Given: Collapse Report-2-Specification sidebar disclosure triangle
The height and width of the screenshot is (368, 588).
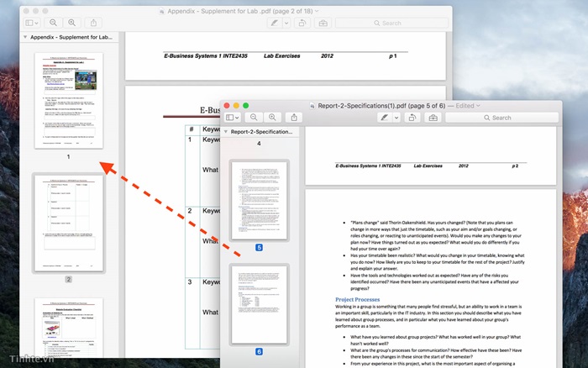Looking at the screenshot, I should [226, 132].
